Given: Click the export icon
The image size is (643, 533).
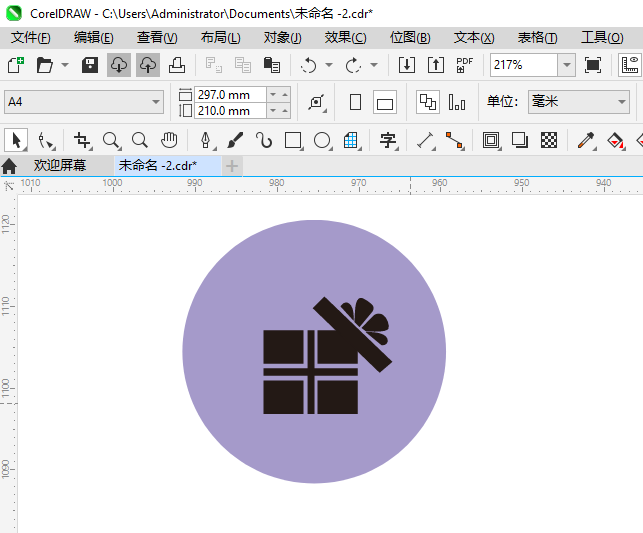Looking at the screenshot, I should tap(436, 65).
